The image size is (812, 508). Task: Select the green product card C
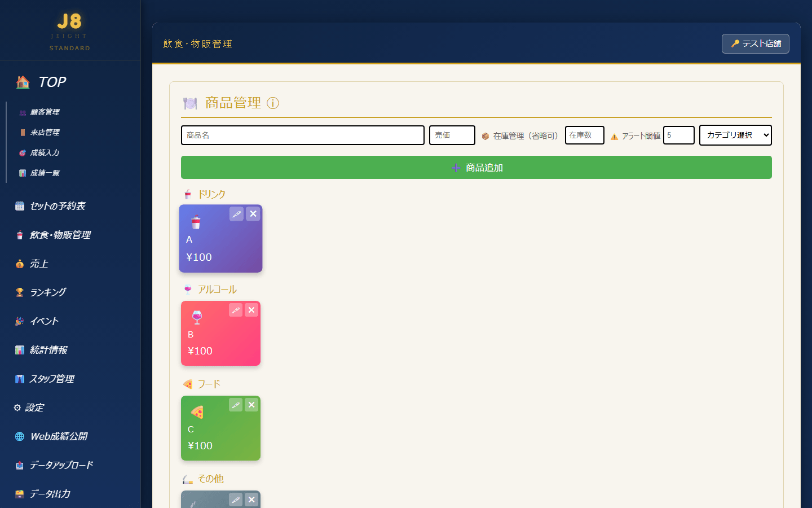(220, 428)
